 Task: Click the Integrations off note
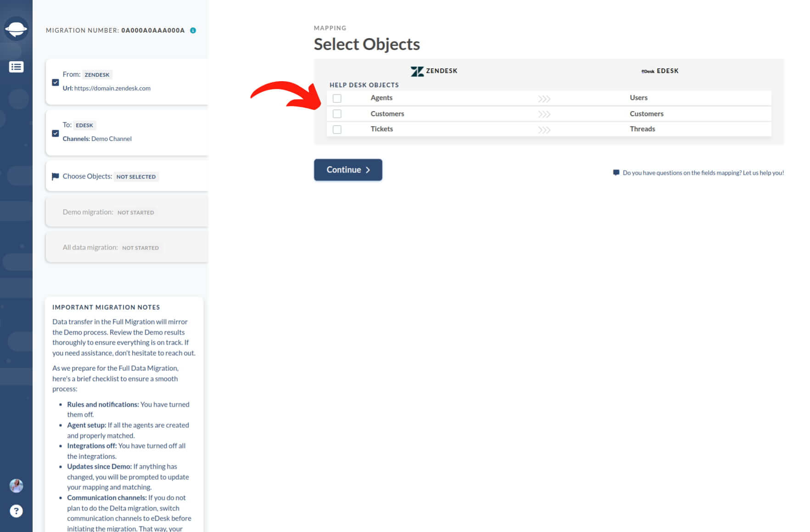click(127, 451)
